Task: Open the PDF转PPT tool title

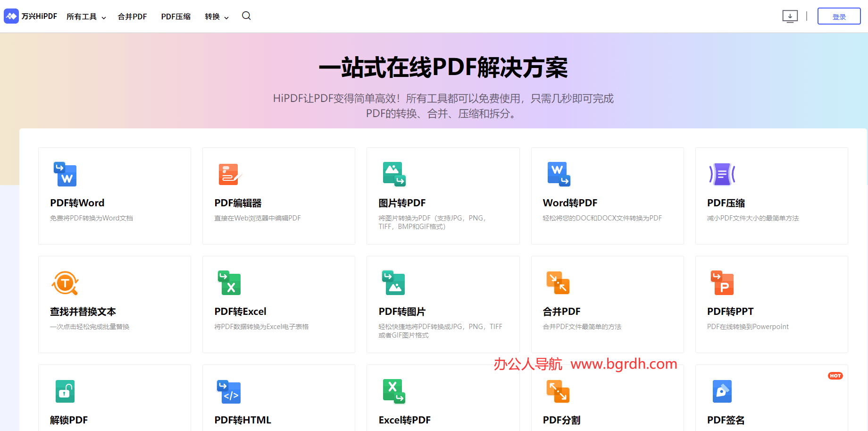Action: [730, 312]
